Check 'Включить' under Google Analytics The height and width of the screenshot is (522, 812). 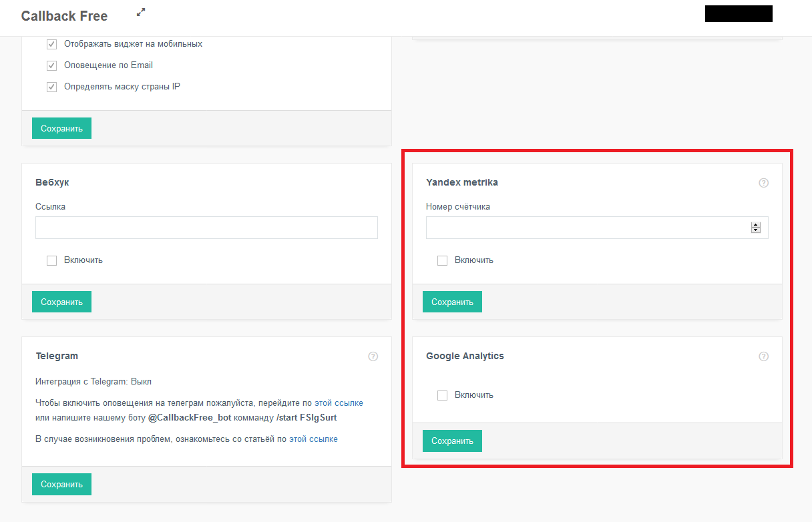pos(442,395)
